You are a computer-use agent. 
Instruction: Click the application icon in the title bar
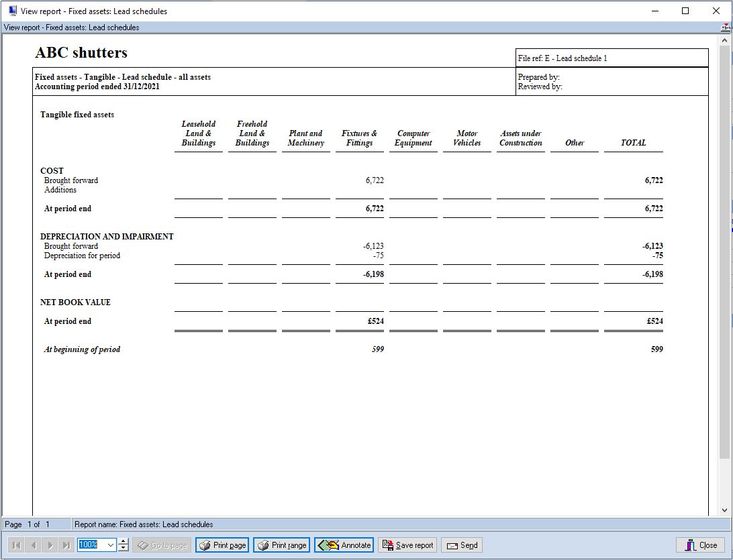point(13,11)
